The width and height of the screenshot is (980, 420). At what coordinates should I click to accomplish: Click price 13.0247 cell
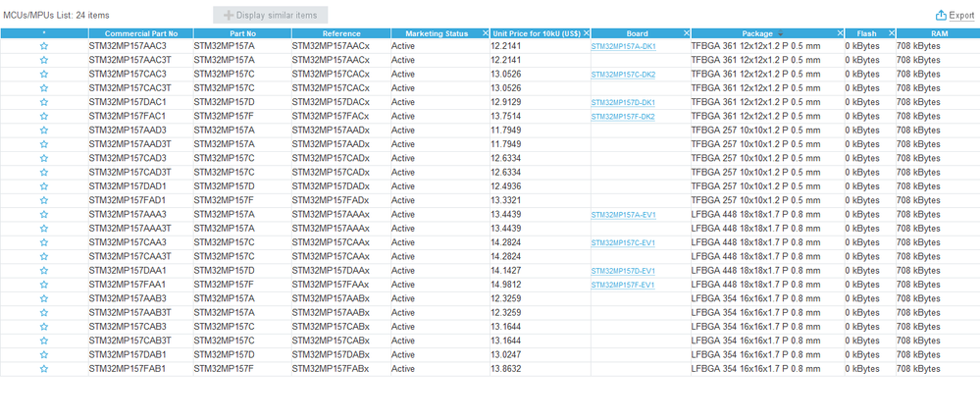coord(541,355)
